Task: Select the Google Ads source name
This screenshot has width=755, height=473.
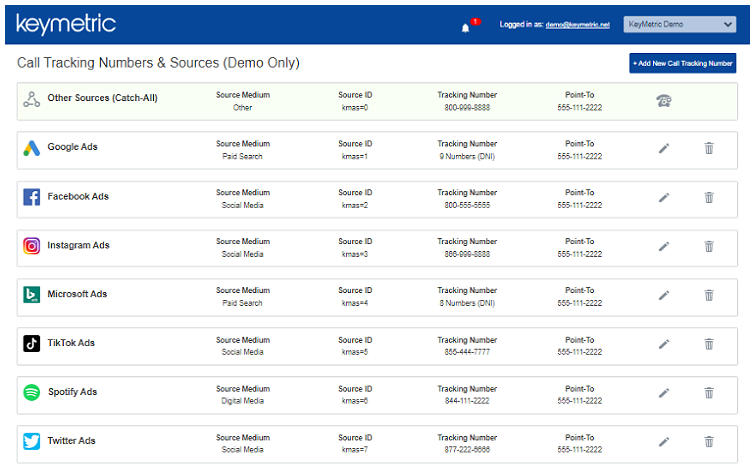Action: (x=72, y=147)
